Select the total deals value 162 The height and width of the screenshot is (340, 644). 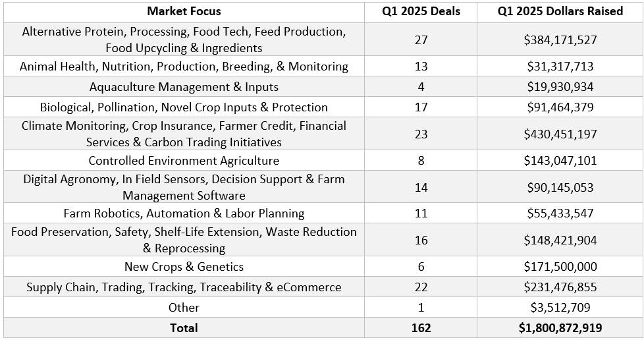click(x=421, y=327)
